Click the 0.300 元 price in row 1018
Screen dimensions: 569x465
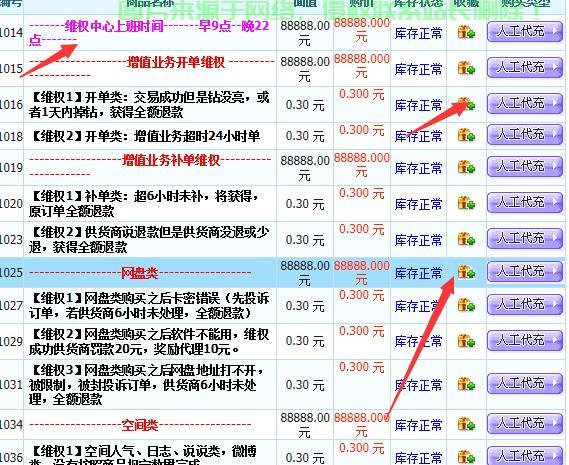click(x=362, y=130)
